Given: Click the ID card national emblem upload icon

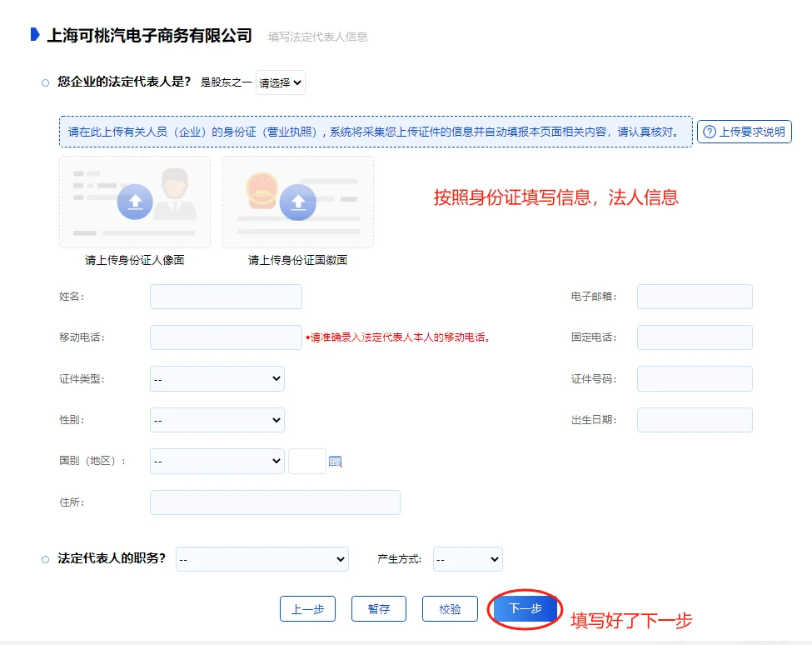Looking at the screenshot, I should 297,200.
